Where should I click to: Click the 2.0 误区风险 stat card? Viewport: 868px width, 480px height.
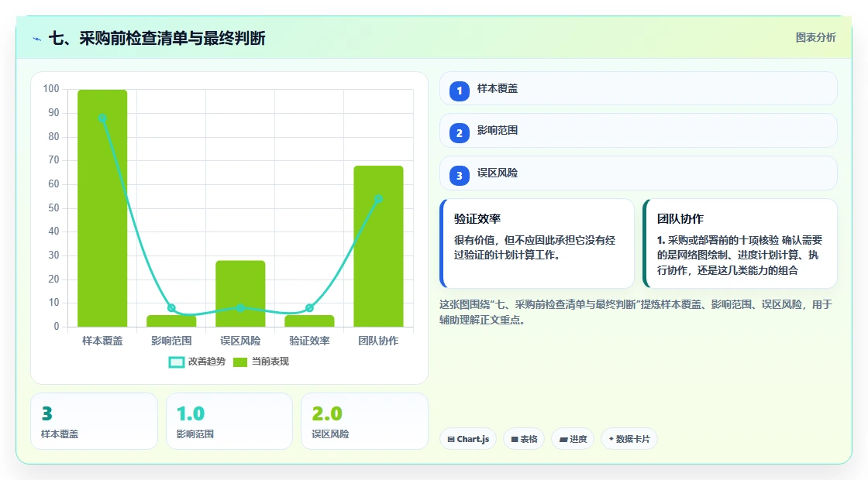[x=365, y=421]
